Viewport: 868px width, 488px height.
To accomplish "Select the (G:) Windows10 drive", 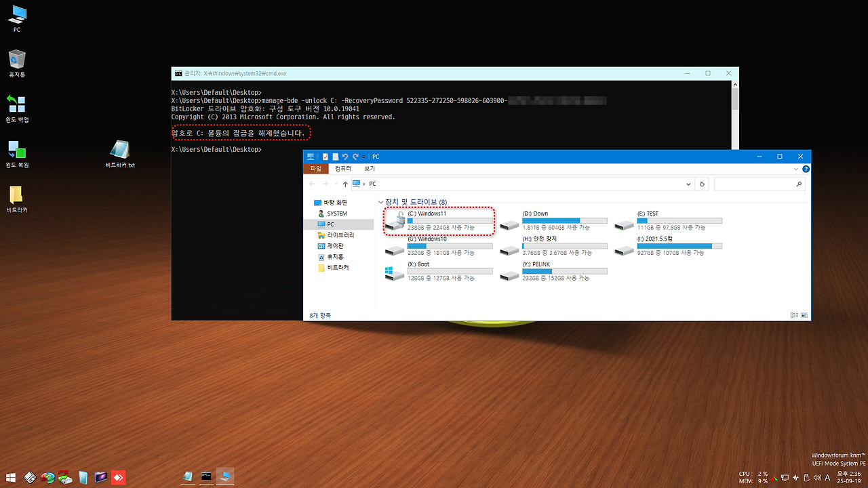I will [439, 246].
